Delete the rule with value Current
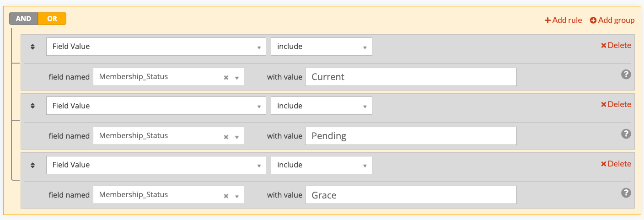644x220 pixels. 616,45
